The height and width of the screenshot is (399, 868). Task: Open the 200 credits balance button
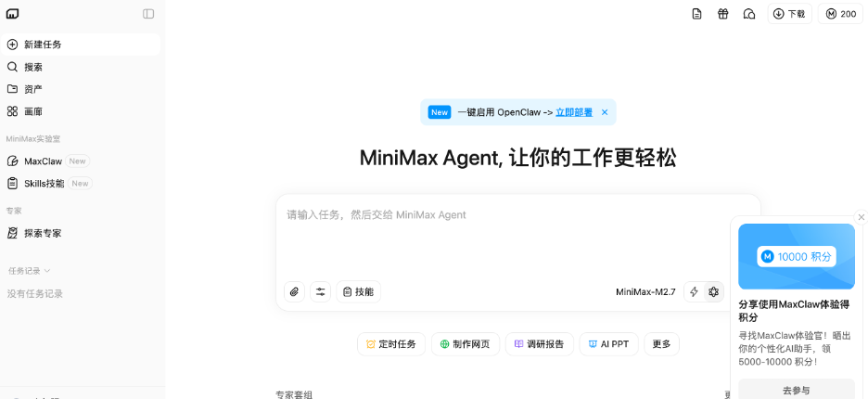click(x=841, y=14)
